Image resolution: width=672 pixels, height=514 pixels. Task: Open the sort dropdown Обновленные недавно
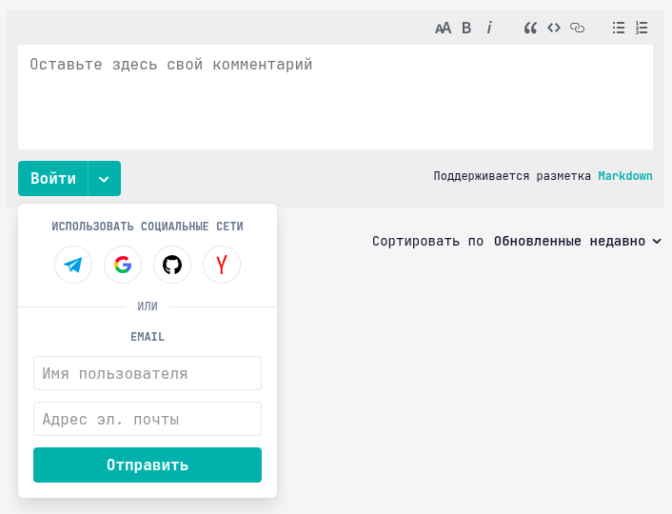pyautogui.click(x=577, y=241)
